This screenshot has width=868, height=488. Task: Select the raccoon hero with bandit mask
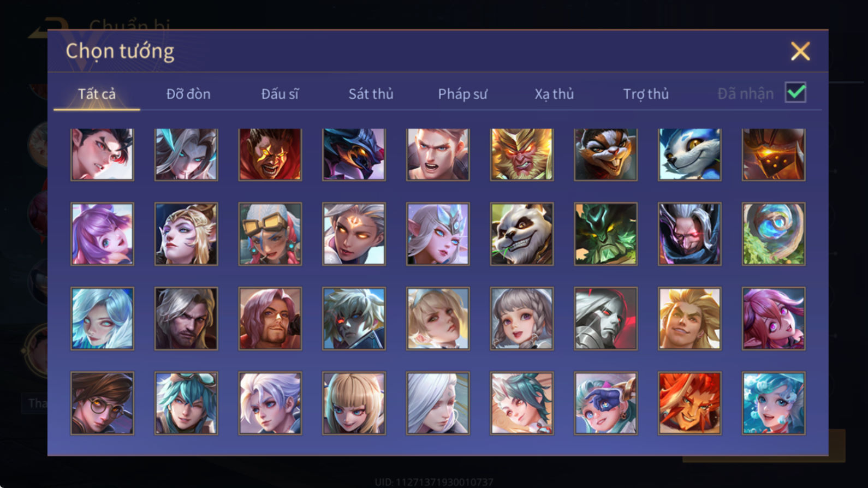605,154
